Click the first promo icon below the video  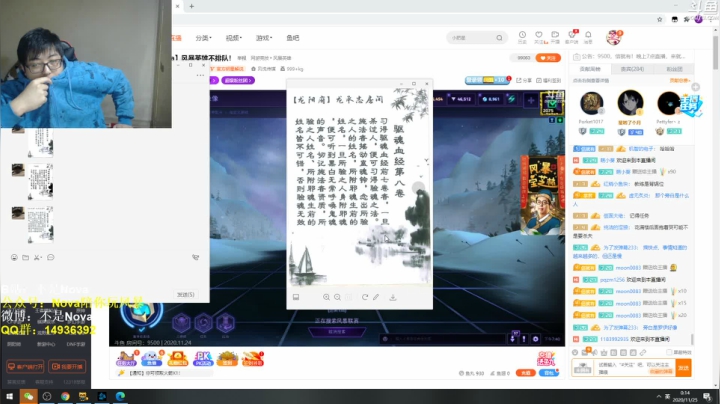tap(127, 359)
